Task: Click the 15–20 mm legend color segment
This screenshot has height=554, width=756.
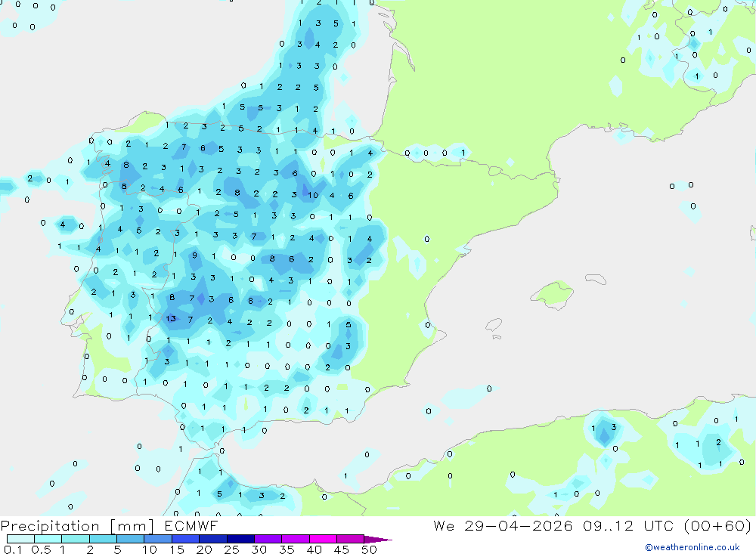Action: 186,539
